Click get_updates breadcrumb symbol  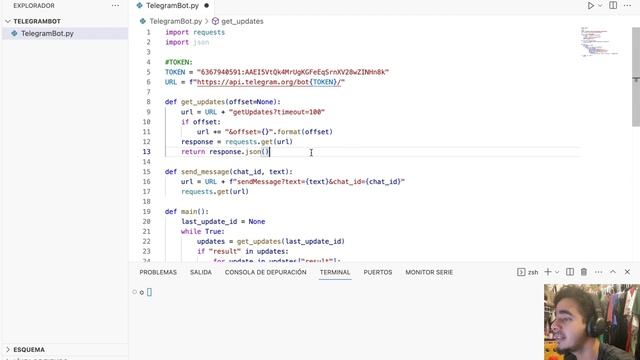pos(242,21)
